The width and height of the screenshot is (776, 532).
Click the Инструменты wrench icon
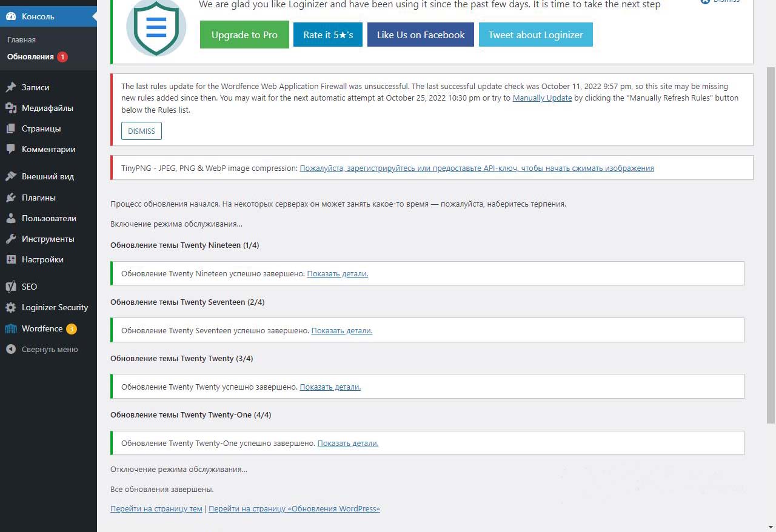pos(11,239)
